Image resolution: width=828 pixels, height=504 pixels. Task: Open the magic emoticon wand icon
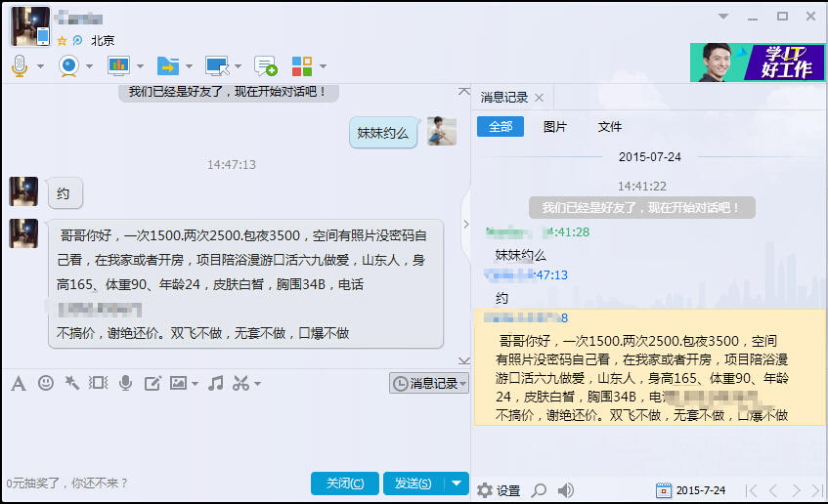coord(71,383)
